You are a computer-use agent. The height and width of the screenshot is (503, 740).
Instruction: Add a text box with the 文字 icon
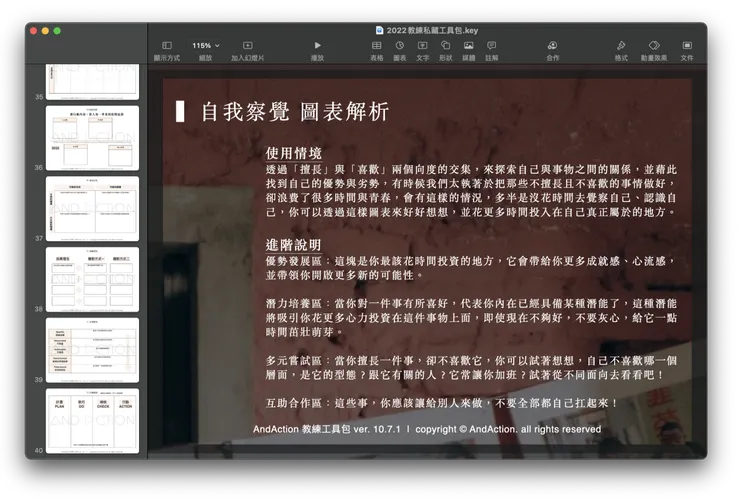(x=422, y=46)
